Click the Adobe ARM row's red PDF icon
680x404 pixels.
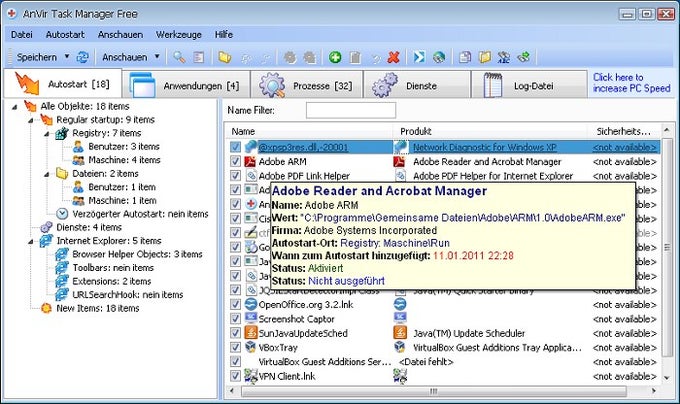250,162
